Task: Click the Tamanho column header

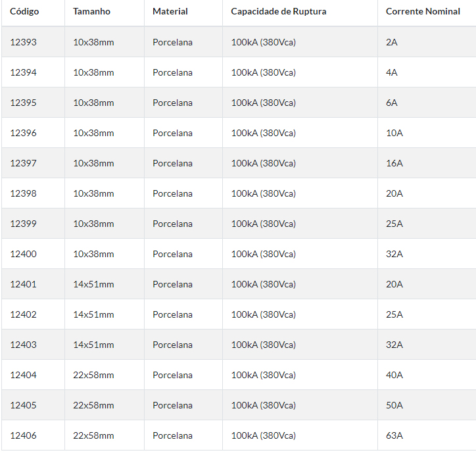Action: pos(91,12)
